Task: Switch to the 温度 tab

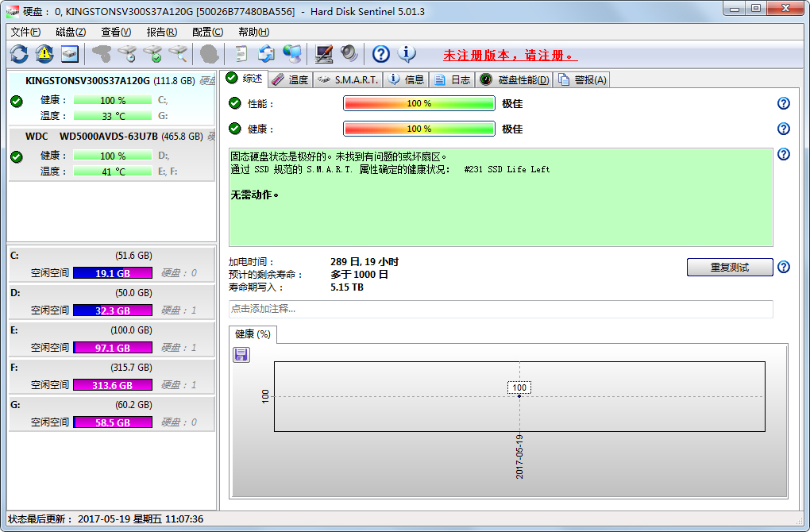Action: coord(291,79)
